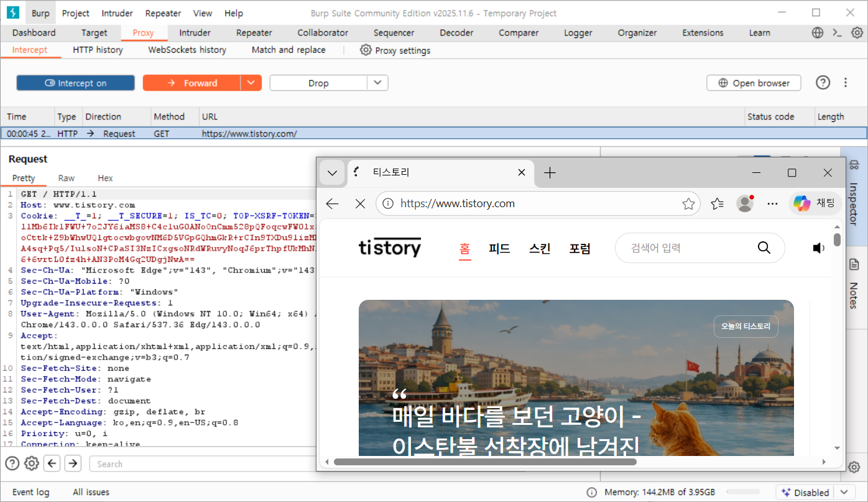Close the 티스토리 browser tab
Image resolution: width=868 pixels, height=502 pixels.
[x=522, y=173]
